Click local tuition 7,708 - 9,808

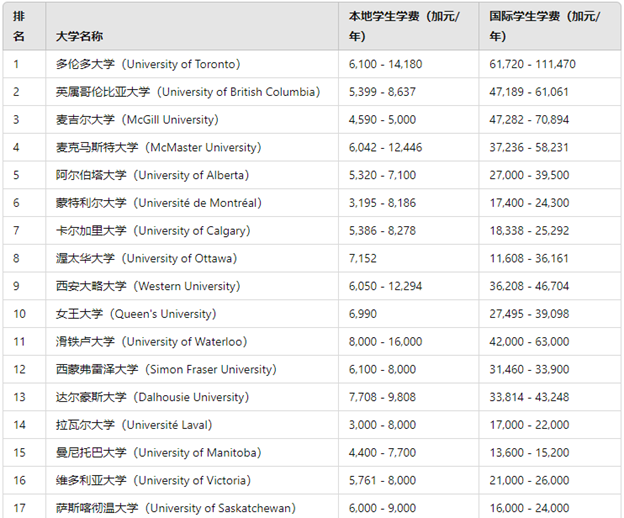382,397
